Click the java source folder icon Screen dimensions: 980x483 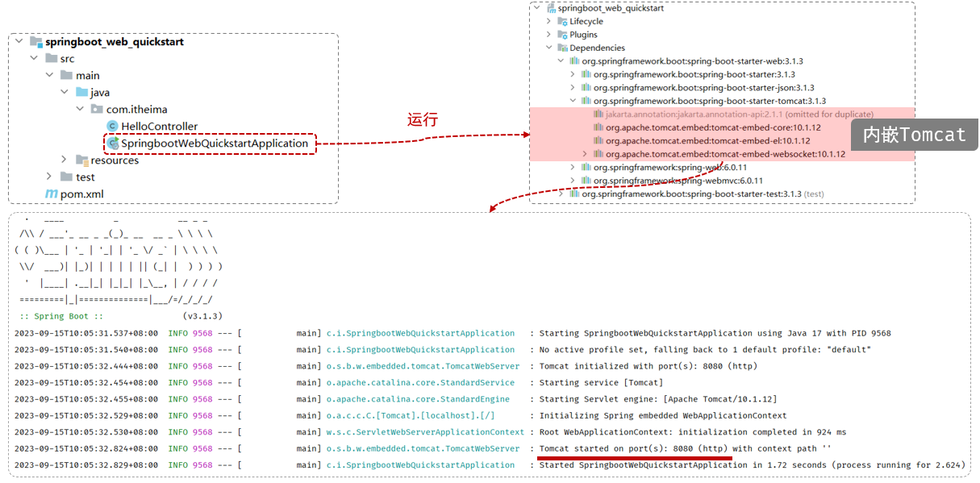coord(81,93)
